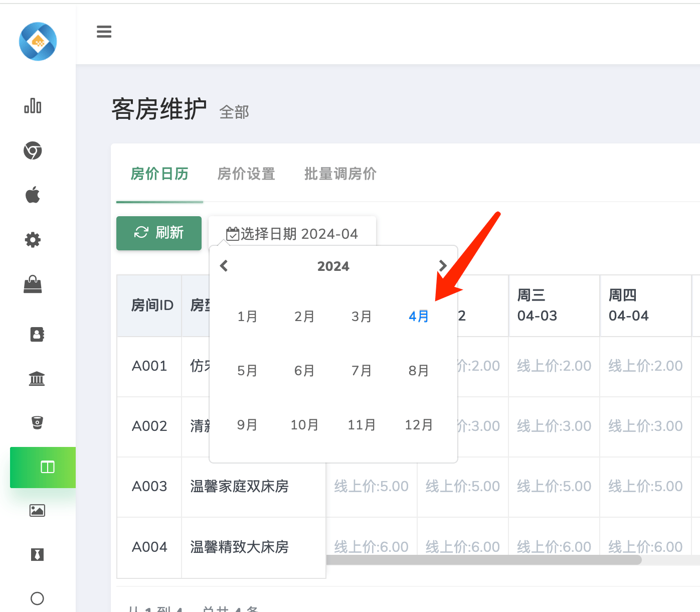Viewport: 700px width, 612px height.
Task: Click A001 线上价:2.00 under 04-04
Action: [x=645, y=366]
